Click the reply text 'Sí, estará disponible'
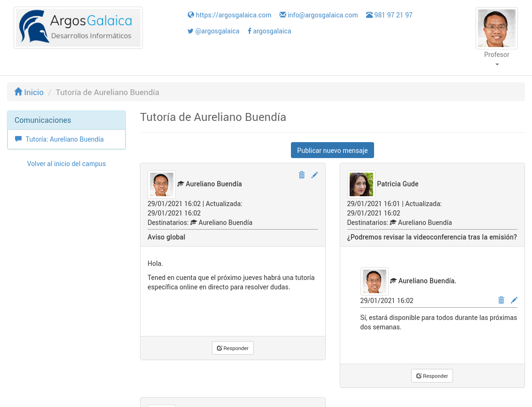This screenshot has width=532, height=407. click(x=438, y=322)
